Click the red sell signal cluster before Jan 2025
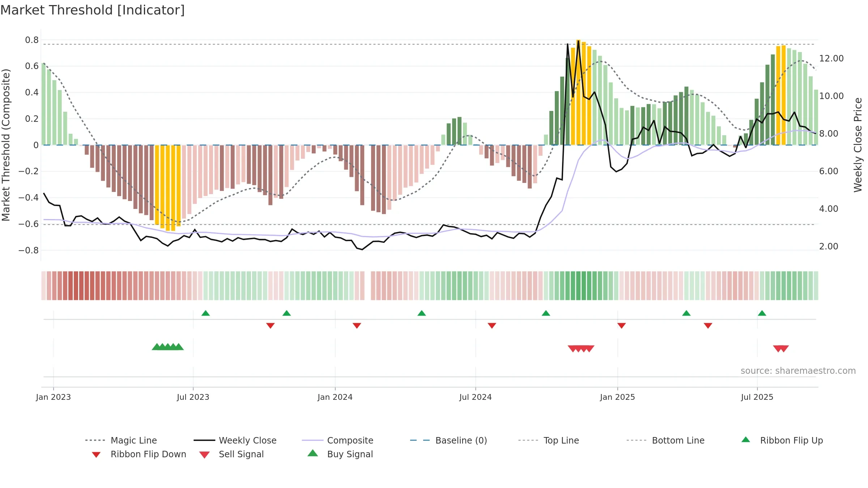Screen dimensions: 868x488 pyautogui.click(x=581, y=349)
